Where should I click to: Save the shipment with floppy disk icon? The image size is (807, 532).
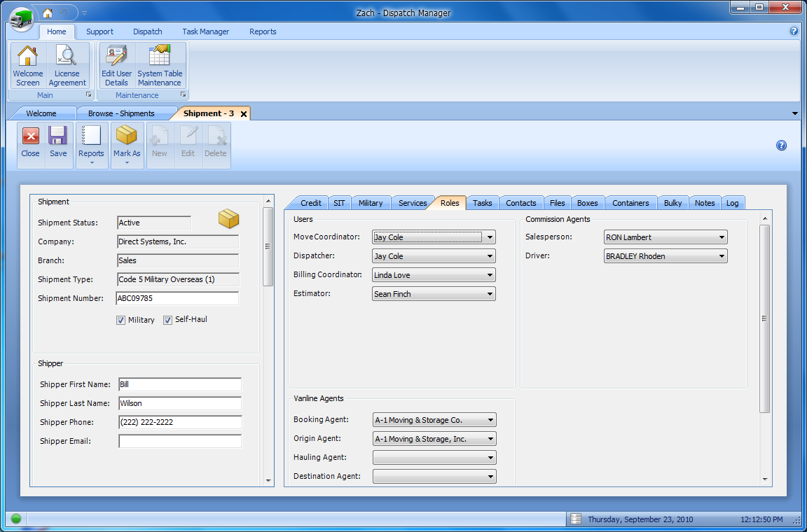(x=58, y=136)
